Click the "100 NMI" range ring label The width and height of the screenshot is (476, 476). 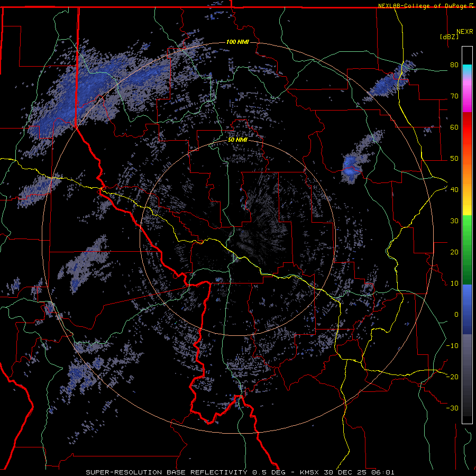tap(237, 42)
